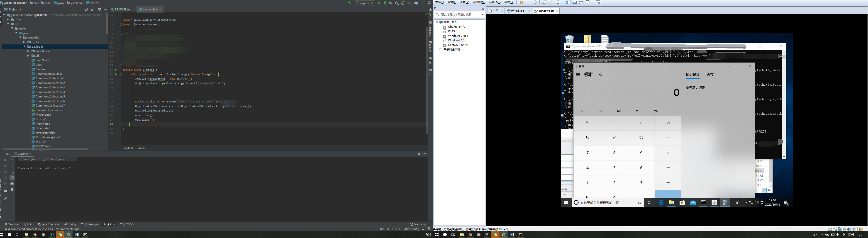
Task: Open the Terminal tool window
Action: (12, 224)
